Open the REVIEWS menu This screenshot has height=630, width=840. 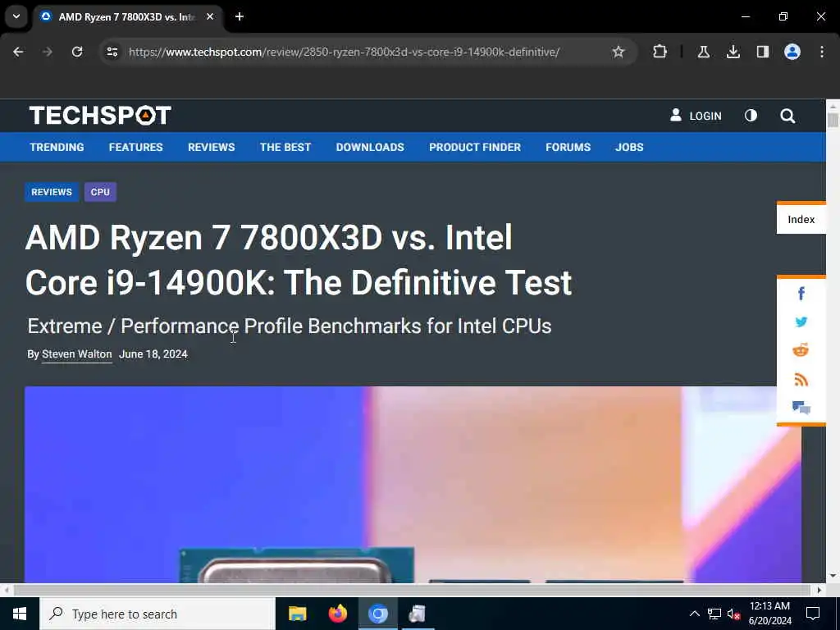coord(211,148)
